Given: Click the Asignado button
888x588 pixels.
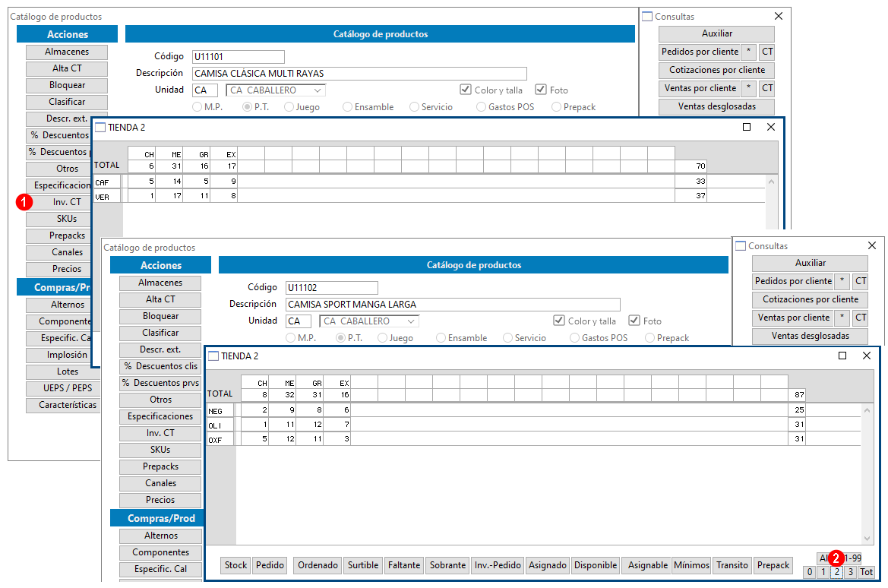Looking at the screenshot, I should coord(547,565).
